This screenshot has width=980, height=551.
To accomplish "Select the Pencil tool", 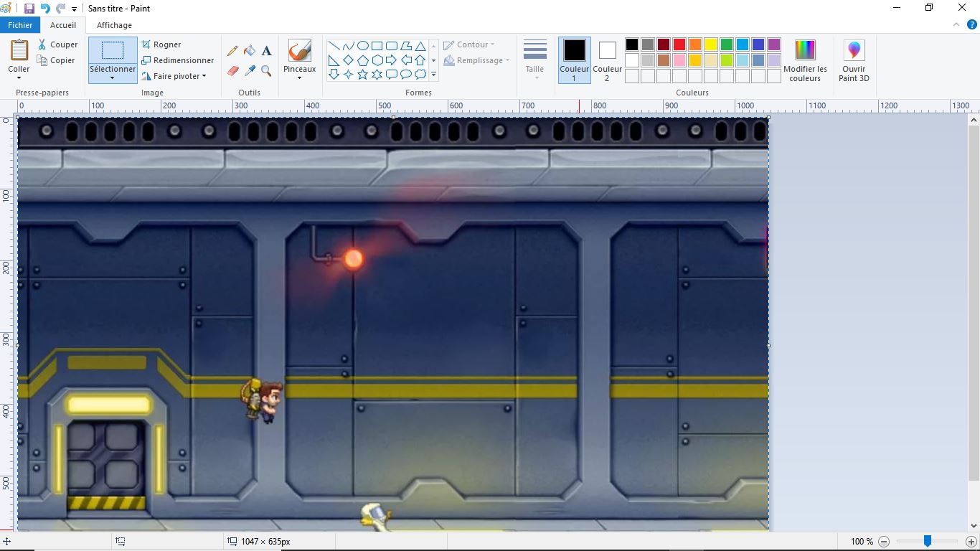I will 232,51.
